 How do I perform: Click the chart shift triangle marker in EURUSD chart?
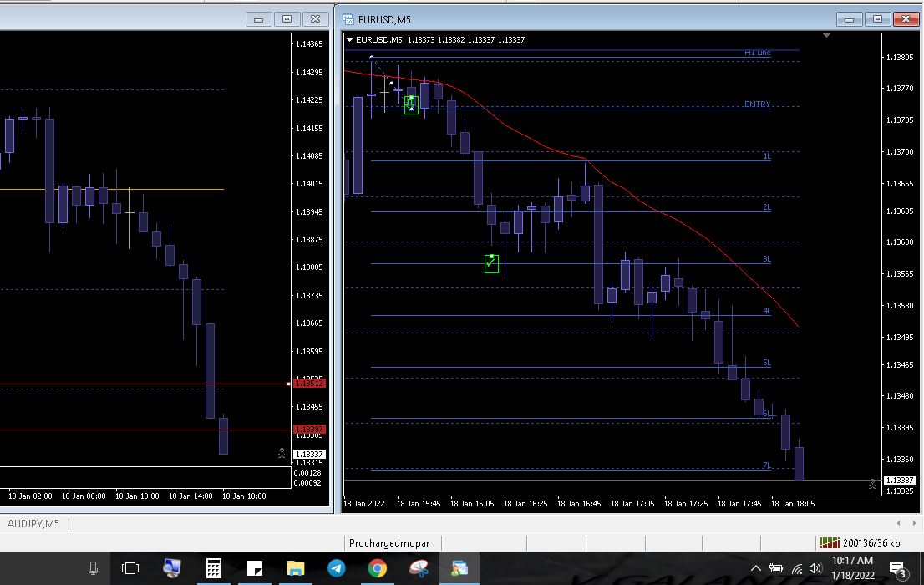(827, 36)
